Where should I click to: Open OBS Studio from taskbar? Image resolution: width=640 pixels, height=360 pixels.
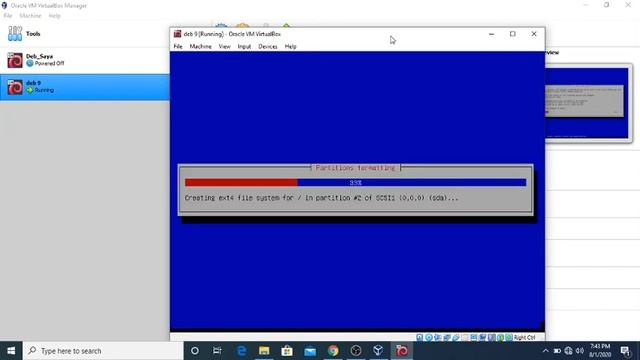(x=356, y=351)
